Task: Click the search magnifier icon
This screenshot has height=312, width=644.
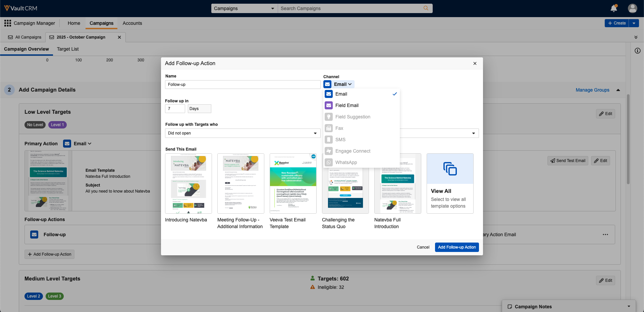Action: (426, 8)
